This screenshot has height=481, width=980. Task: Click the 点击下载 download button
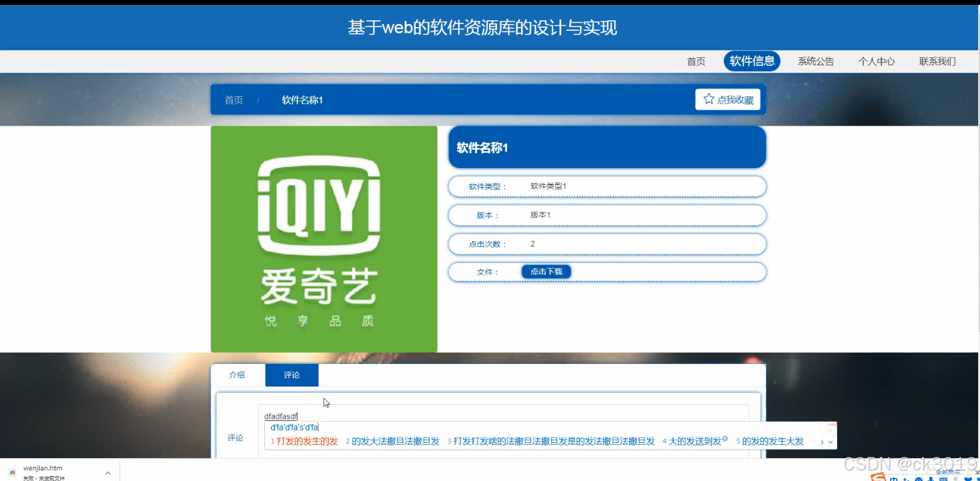coord(546,272)
